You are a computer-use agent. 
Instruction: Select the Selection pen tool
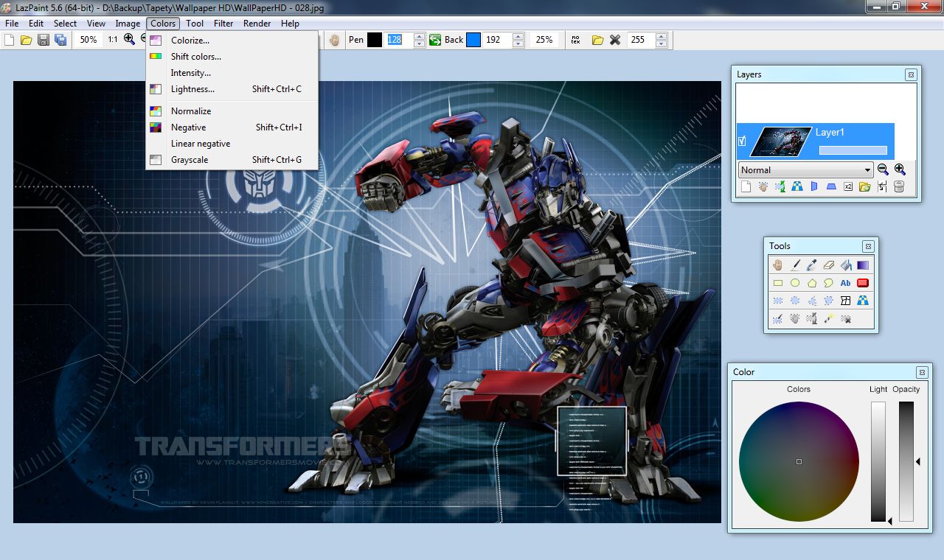pyautogui.click(x=778, y=319)
